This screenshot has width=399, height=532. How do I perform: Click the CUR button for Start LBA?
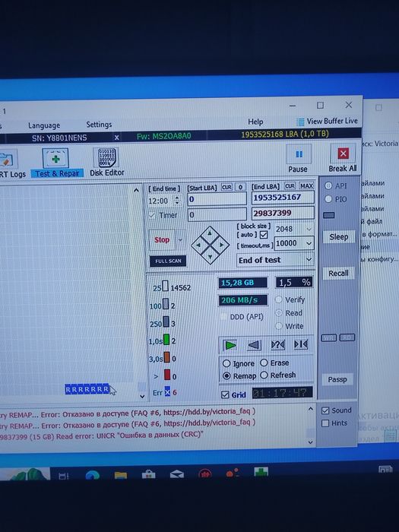point(226,187)
